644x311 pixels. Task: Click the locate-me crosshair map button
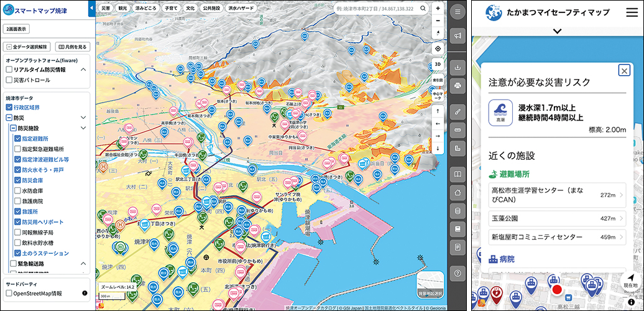(x=438, y=49)
